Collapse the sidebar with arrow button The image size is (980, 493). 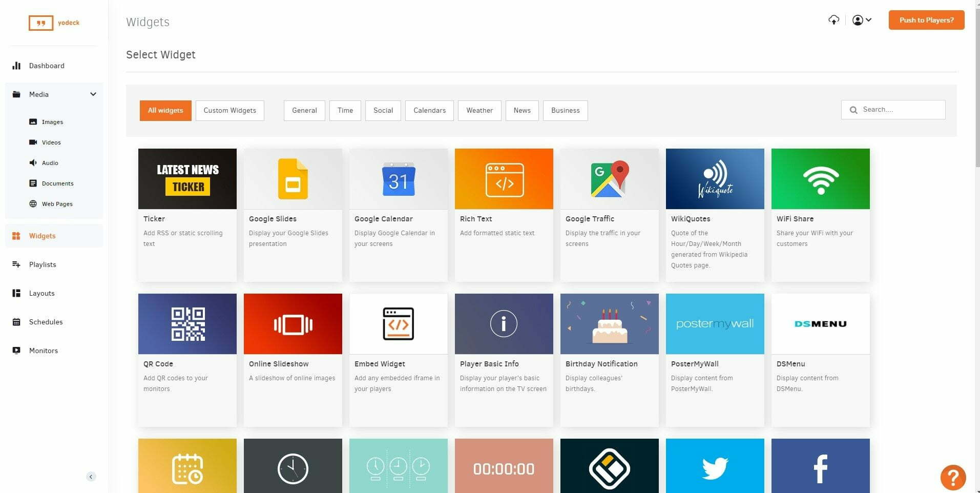pos(91,477)
